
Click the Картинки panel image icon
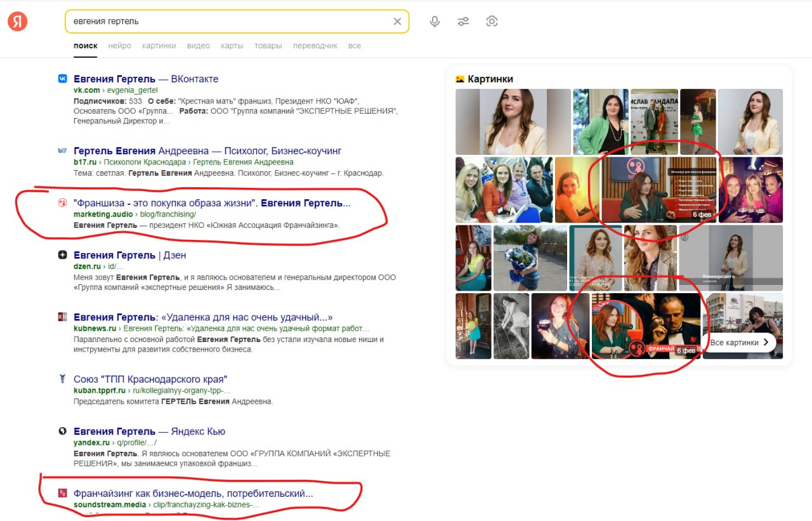pos(460,79)
